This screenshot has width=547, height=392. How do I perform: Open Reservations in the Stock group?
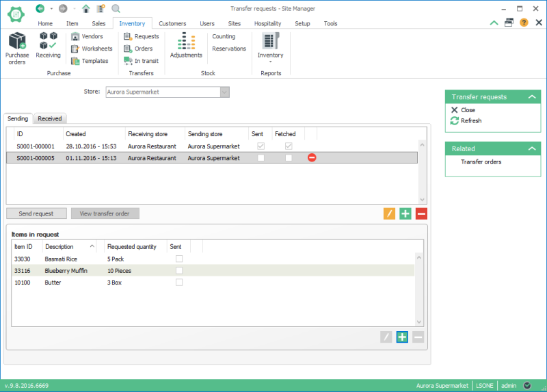point(229,49)
